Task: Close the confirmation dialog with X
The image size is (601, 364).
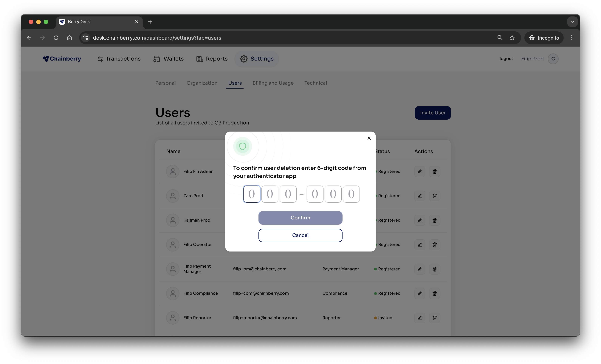Action: tap(369, 138)
